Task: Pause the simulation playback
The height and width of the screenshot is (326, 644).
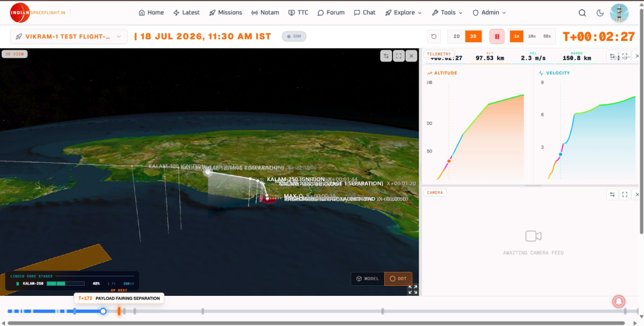Action: point(497,36)
